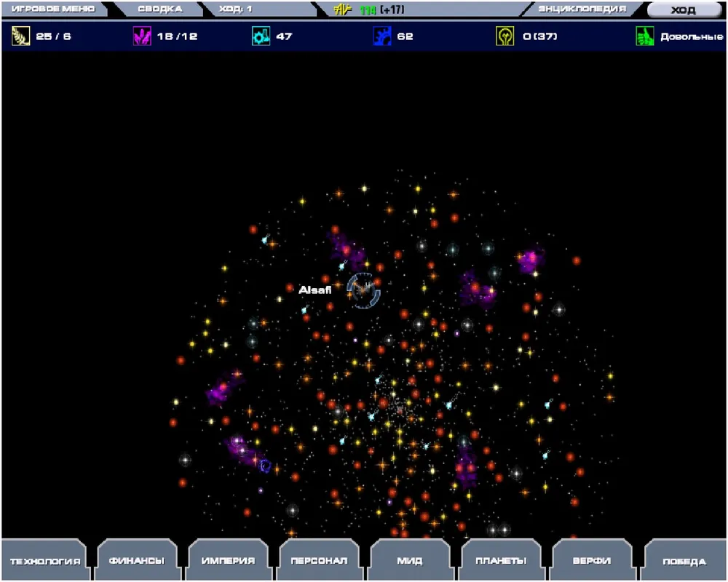Click the food wheat icon
The width and height of the screenshot is (728, 582).
[x=20, y=36]
